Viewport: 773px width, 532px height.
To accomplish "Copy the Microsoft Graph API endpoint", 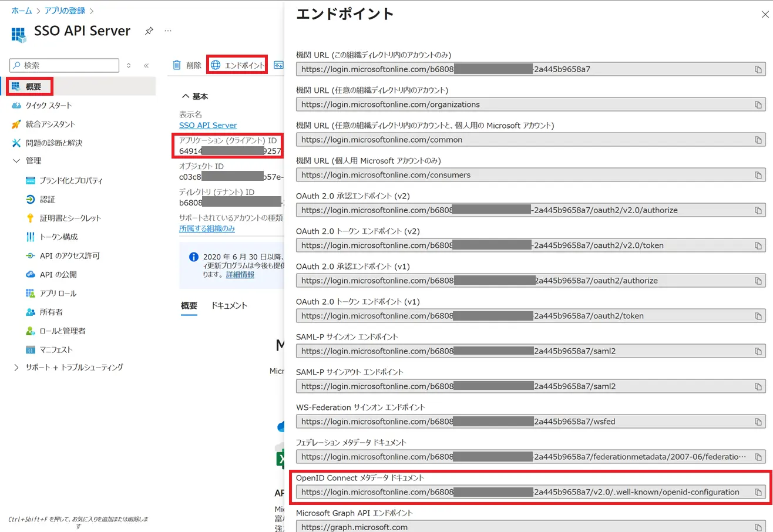I will (758, 527).
